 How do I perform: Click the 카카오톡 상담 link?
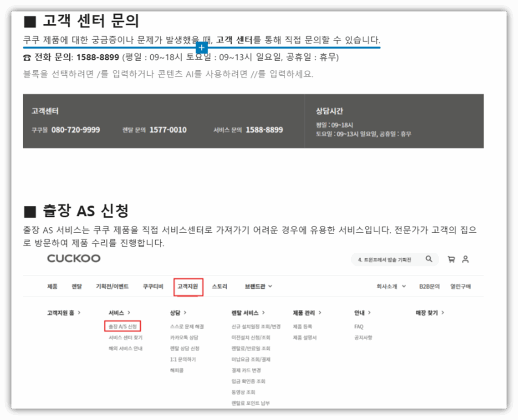coord(184,338)
